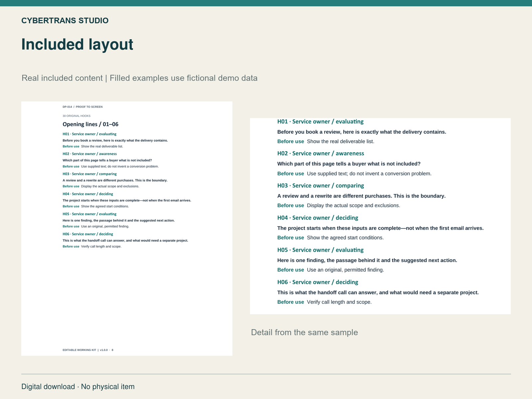The width and height of the screenshot is (532, 399).
Task: Open the full page preview thumbnail
Action: (x=127, y=228)
